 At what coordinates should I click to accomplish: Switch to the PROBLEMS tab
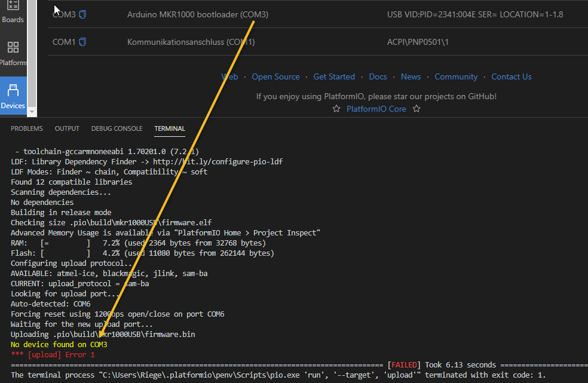[x=27, y=128]
